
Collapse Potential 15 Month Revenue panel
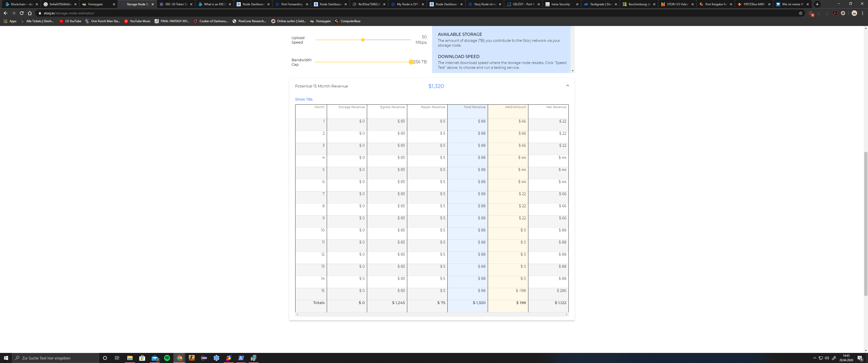(567, 85)
